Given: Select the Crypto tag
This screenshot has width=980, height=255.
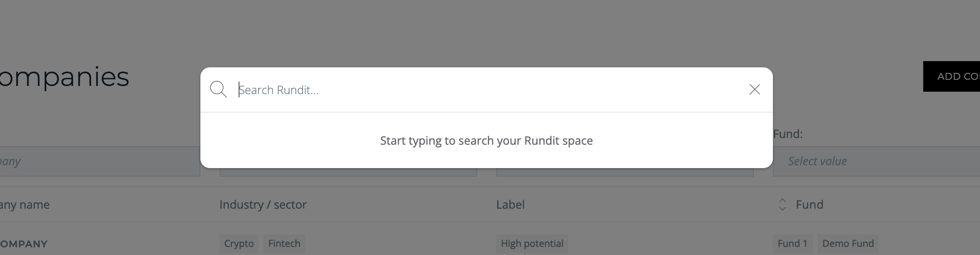Looking at the screenshot, I should point(239,244).
